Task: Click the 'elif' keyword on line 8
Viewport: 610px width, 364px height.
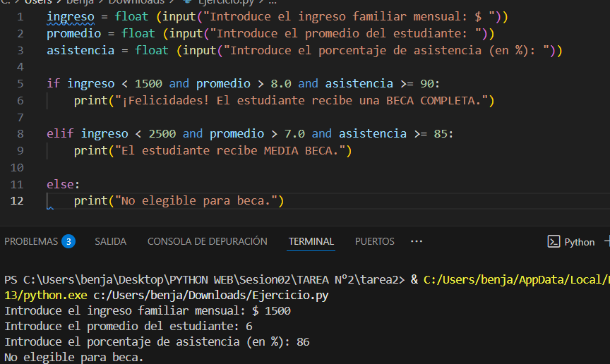Action: [60, 134]
